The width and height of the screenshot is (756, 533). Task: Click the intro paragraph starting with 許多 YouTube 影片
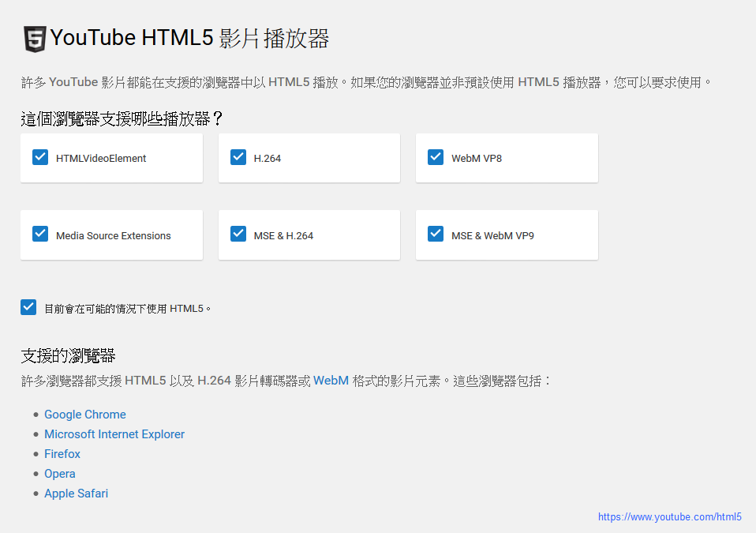367,82
